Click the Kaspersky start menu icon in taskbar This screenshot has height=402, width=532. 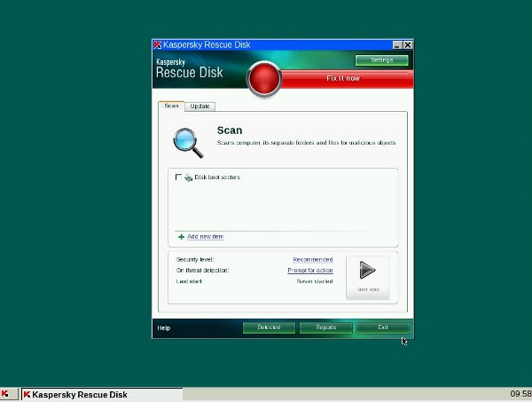coord(5,394)
